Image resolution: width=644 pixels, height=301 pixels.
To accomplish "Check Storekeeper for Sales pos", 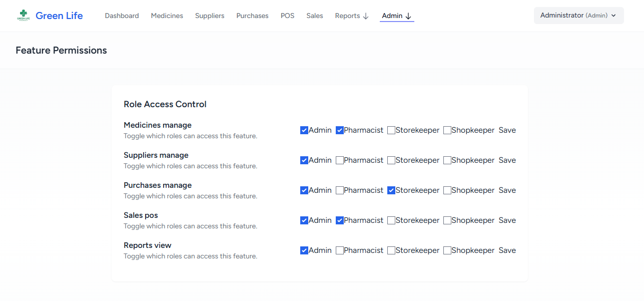I will click(391, 220).
